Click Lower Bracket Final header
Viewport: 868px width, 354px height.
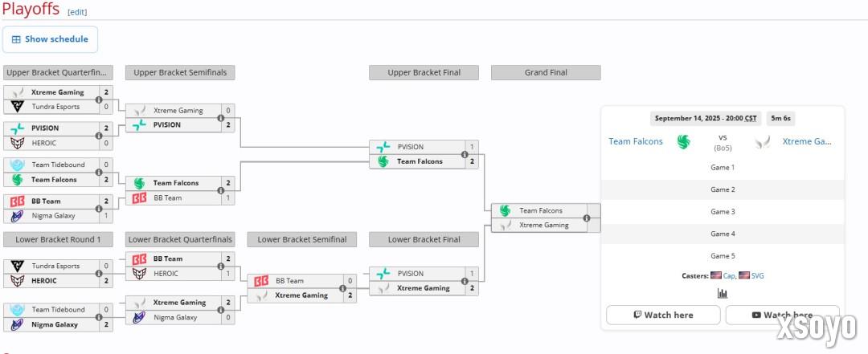pyautogui.click(x=424, y=239)
